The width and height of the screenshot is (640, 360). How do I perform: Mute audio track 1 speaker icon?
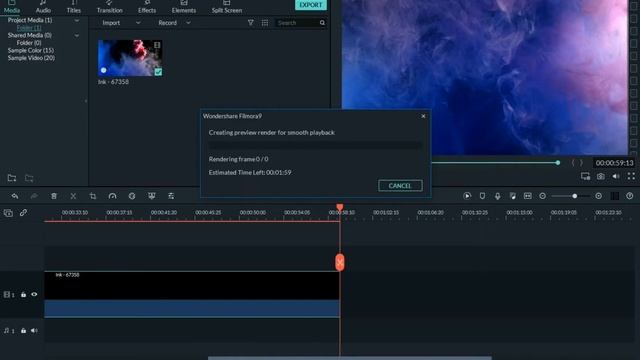34,331
